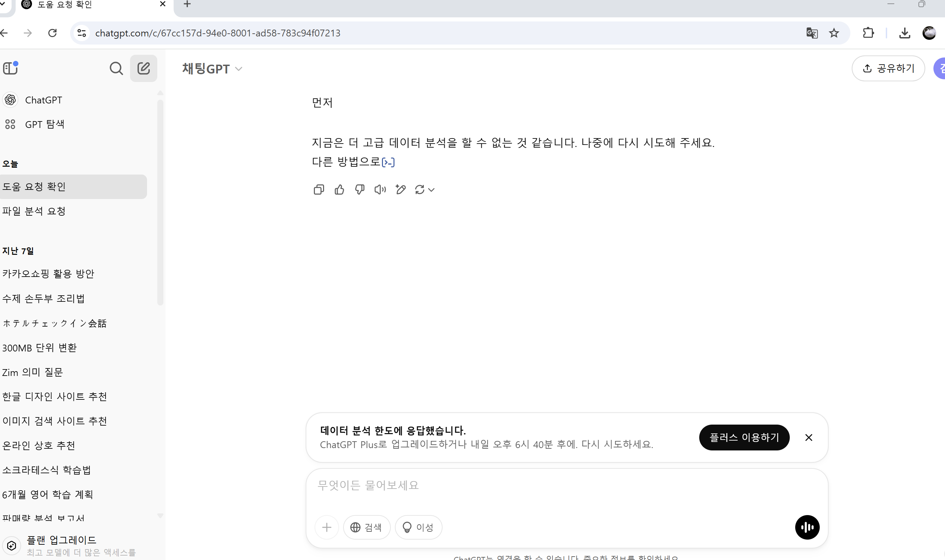The height and width of the screenshot is (560, 945).
Task: Open the ホテルチェックイン会話 chat
Action: coord(73,323)
